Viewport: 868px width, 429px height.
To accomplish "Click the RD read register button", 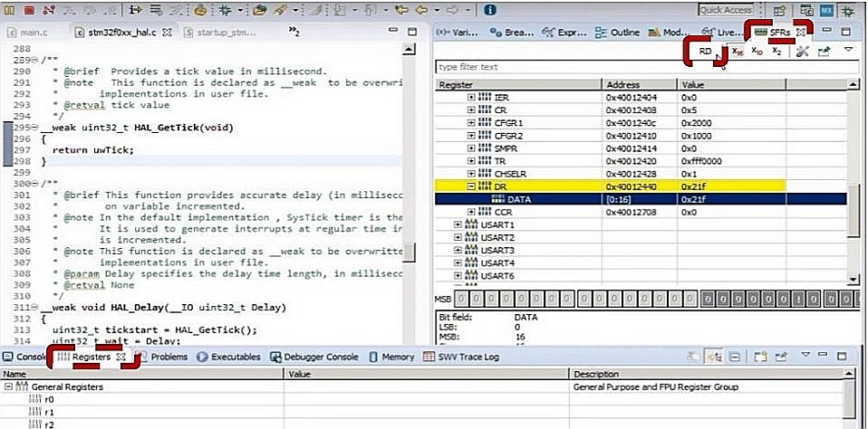I will point(705,52).
